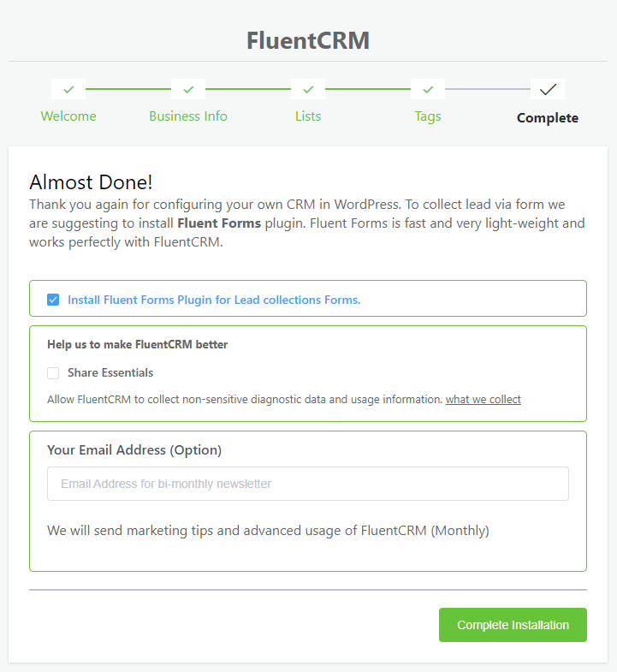
Task: Click the Your Email Address (Option) label
Action: tap(134, 450)
